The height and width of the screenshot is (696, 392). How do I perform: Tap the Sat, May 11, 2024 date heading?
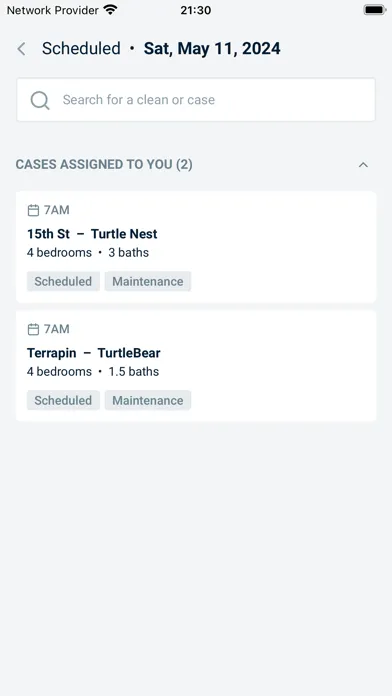pyautogui.click(x=212, y=48)
